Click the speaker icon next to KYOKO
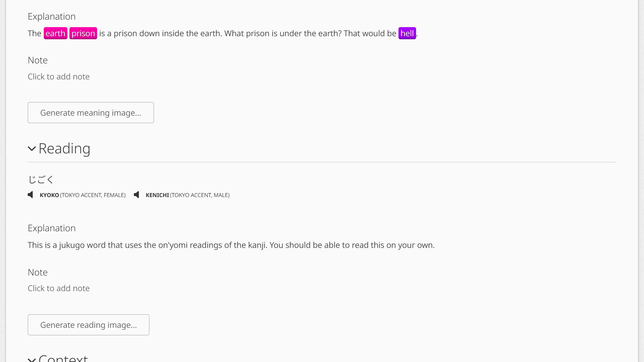644x362 pixels. point(31,195)
